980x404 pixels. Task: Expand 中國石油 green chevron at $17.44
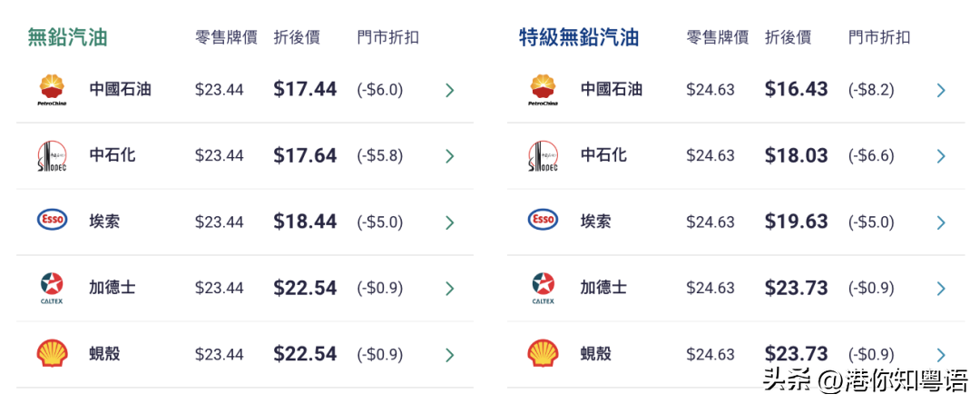click(449, 91)
